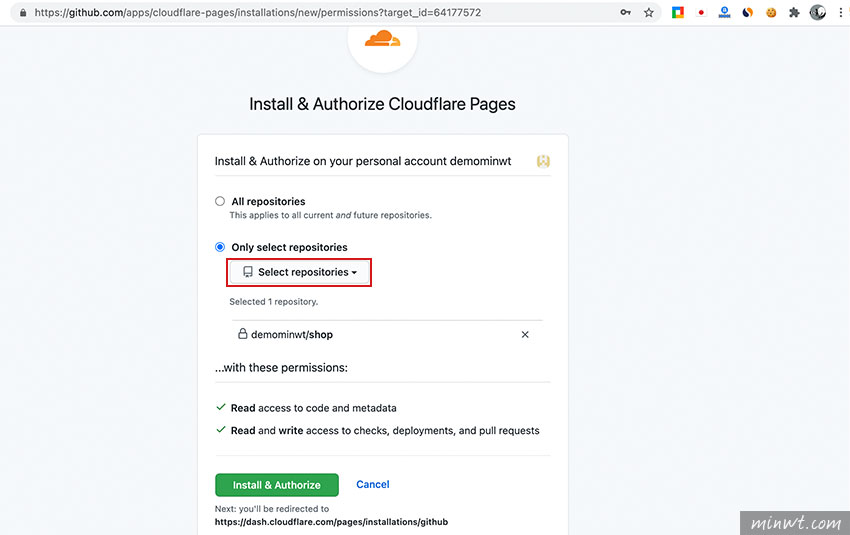The image size is (850, 535).
Task: Click the lock icon in address bar
Action: [x=23, y=12]
